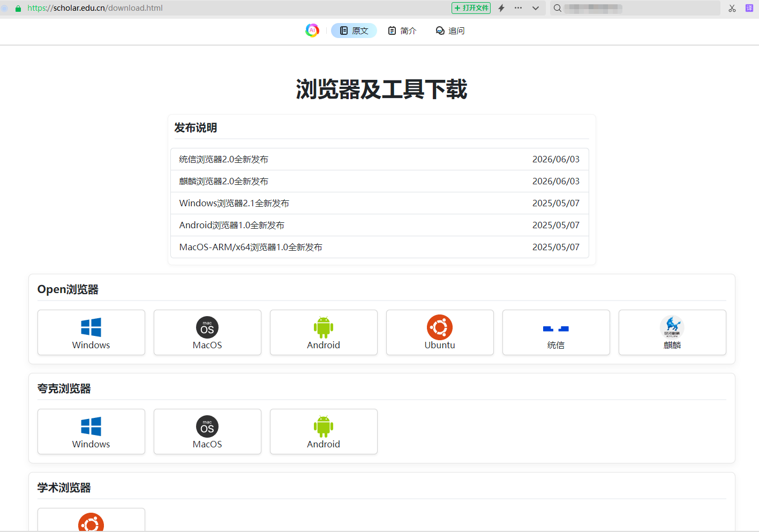
Task: Download Open浏览器 for Ubuntu
Action: 440,332
